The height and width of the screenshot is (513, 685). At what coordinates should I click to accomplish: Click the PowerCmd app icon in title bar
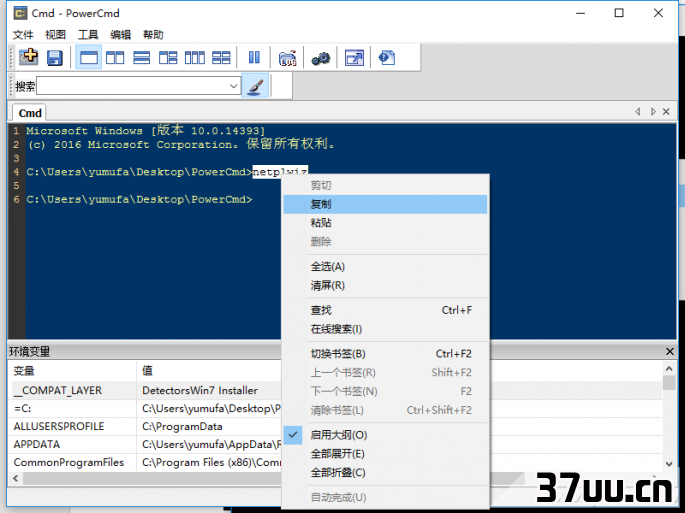click(20, 13)
